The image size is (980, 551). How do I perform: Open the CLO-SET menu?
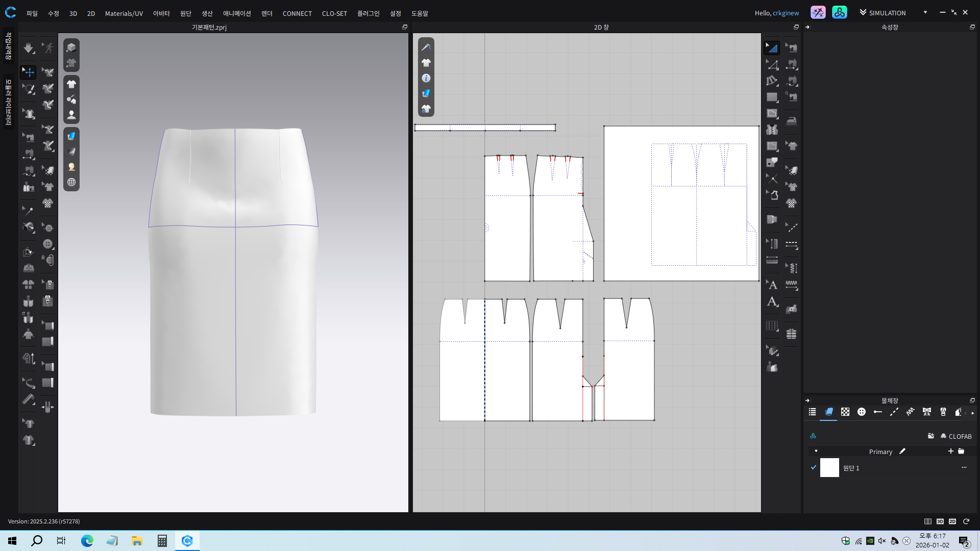click(x=334, y=13)
